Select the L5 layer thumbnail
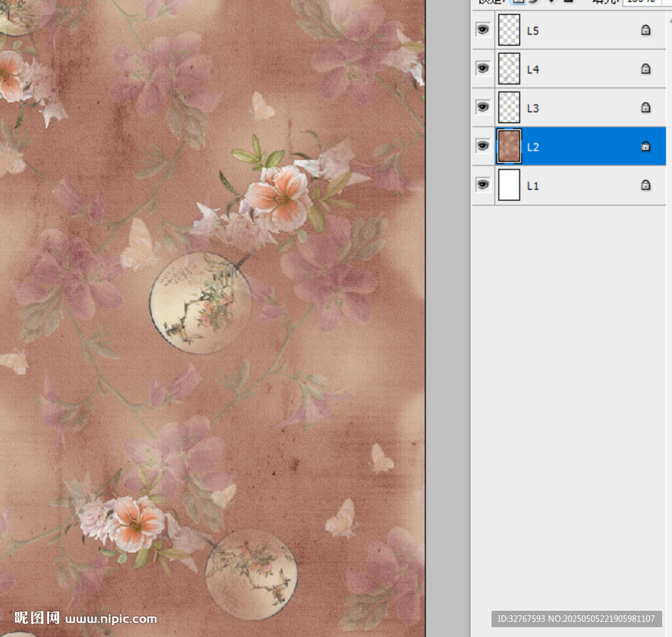Screen dimensions: 672x637 click(509, 30)
